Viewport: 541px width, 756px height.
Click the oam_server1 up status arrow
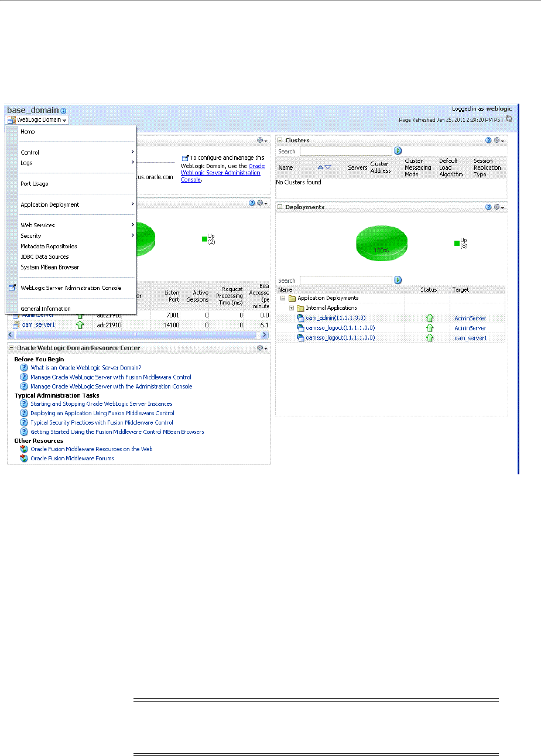80,325
